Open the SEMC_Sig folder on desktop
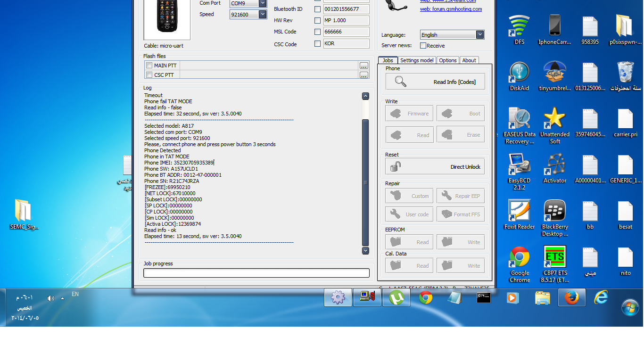 point(24,214)
